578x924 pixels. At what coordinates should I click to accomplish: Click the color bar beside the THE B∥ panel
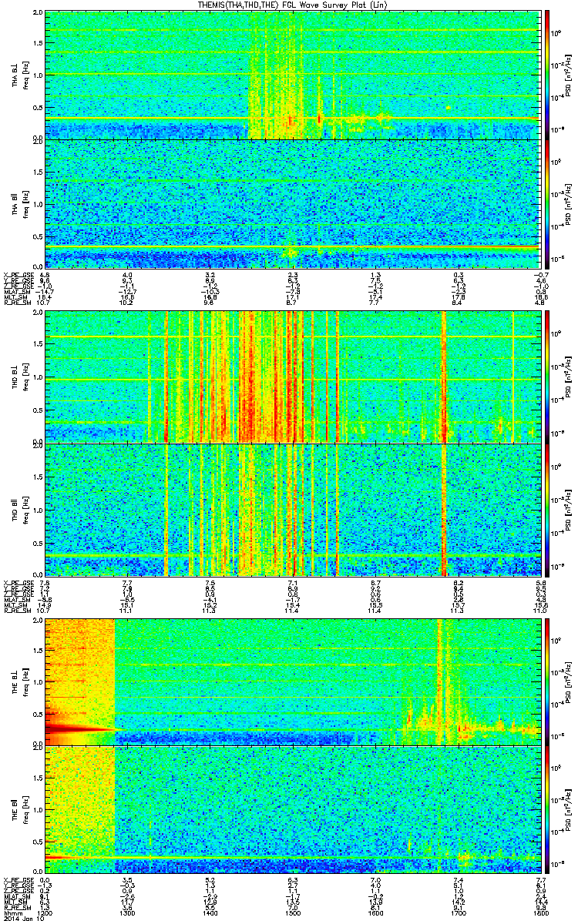click(548, 809)
